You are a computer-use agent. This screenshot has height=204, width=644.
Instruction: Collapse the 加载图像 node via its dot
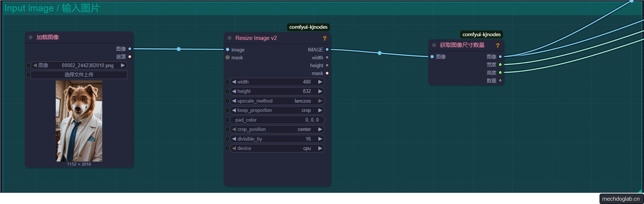[x=31, y=37]
